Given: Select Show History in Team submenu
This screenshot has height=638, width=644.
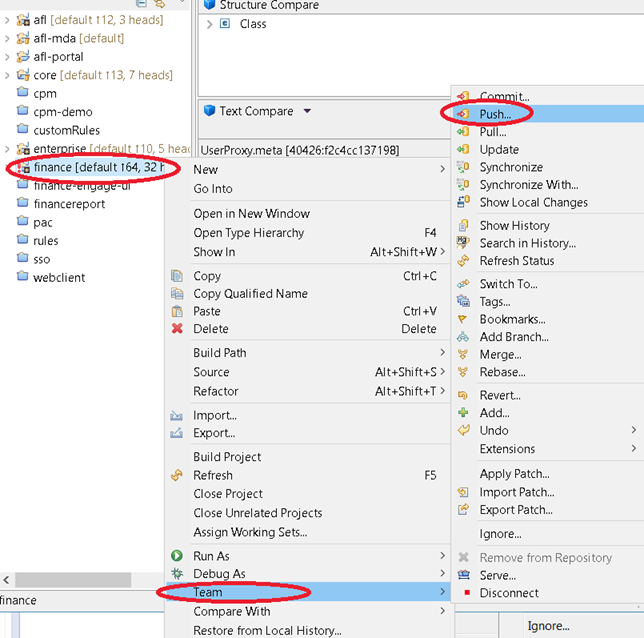Looking at the screenshot, I should pyautogui.click(x=514, y=226).
